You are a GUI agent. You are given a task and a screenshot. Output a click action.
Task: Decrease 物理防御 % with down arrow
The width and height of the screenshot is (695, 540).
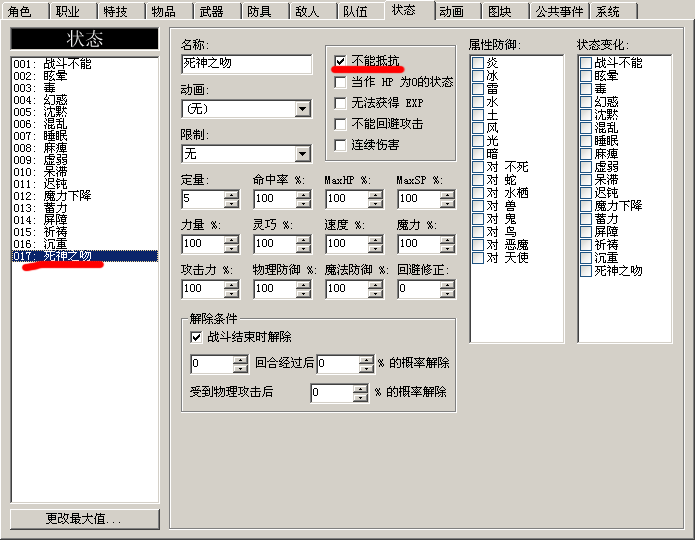click(x=303, y=293)
